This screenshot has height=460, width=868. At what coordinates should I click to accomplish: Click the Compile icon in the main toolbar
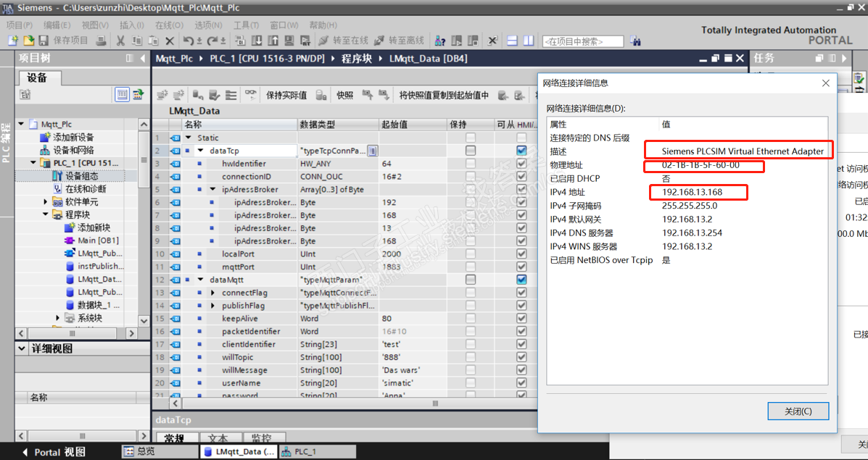[x=240, y=41]
